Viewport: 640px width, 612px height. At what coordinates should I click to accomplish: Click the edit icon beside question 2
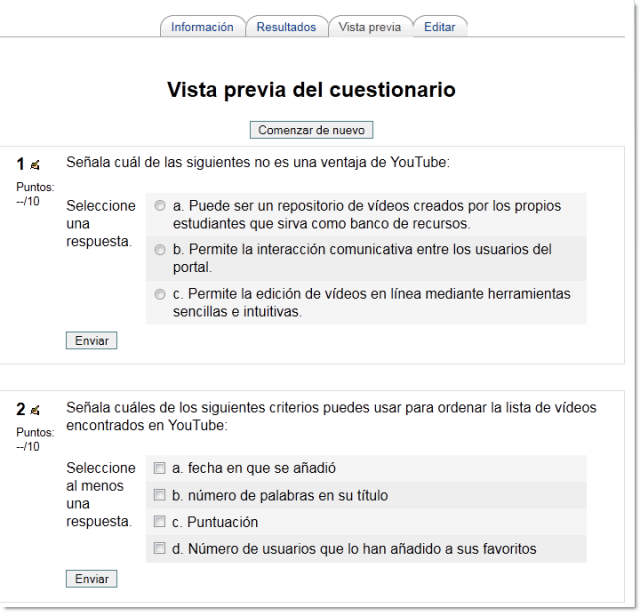click(x=35, y=409)
